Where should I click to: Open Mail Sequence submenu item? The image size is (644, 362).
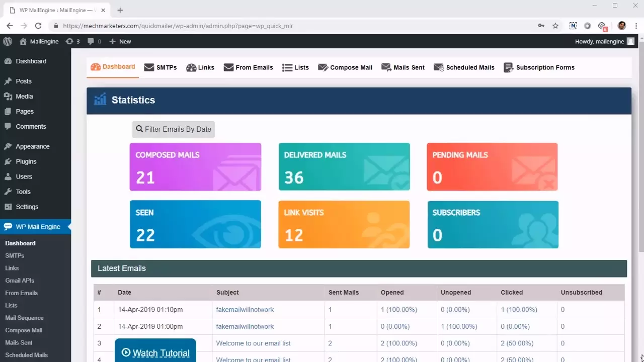[24, 318]
